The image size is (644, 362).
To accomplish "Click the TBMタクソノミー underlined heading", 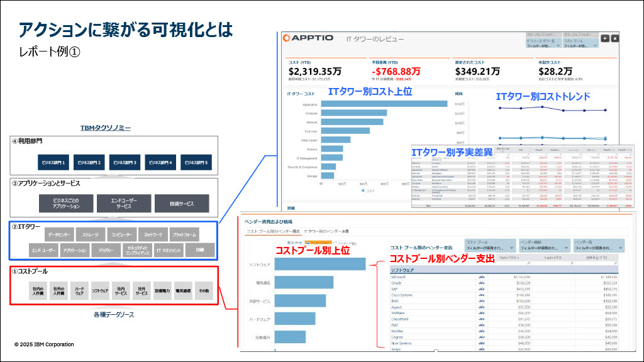I will pyautogui.click(x=106, y=128).
